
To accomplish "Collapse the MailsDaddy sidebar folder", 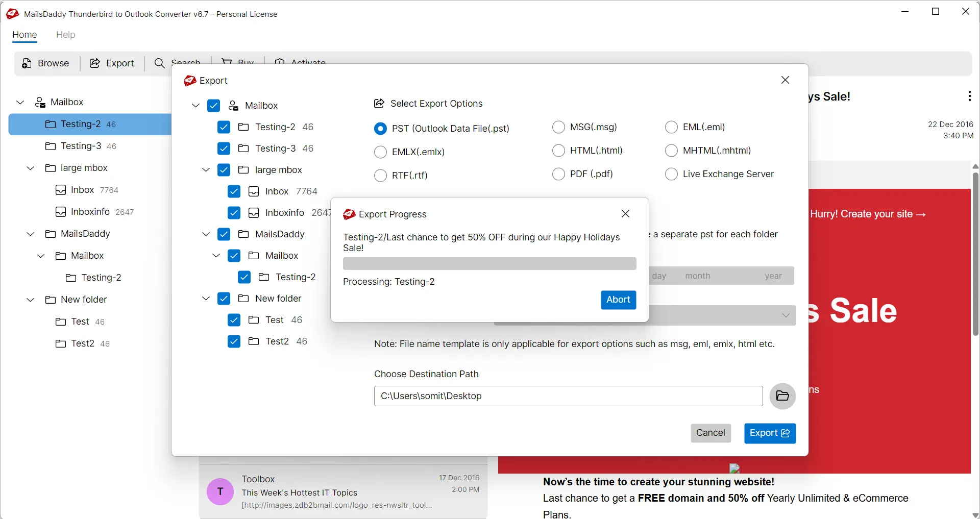I will pos(30,234).
